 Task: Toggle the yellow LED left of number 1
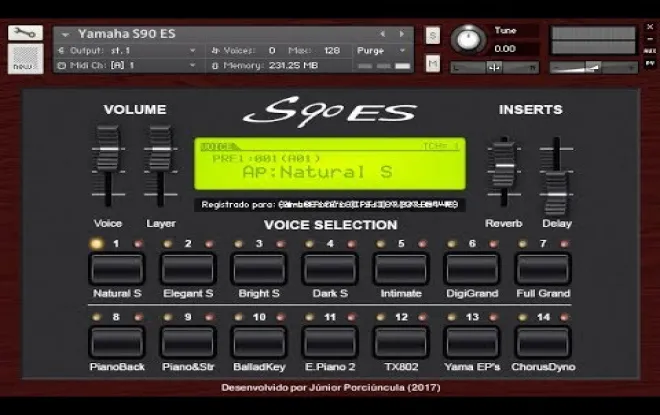click(96, 244)
